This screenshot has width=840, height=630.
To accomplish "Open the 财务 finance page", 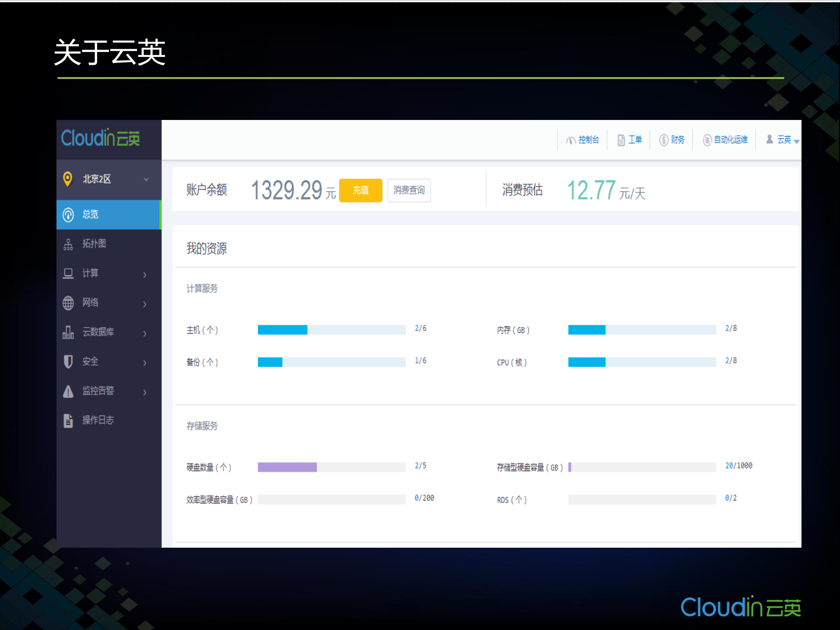I will 672,140.
